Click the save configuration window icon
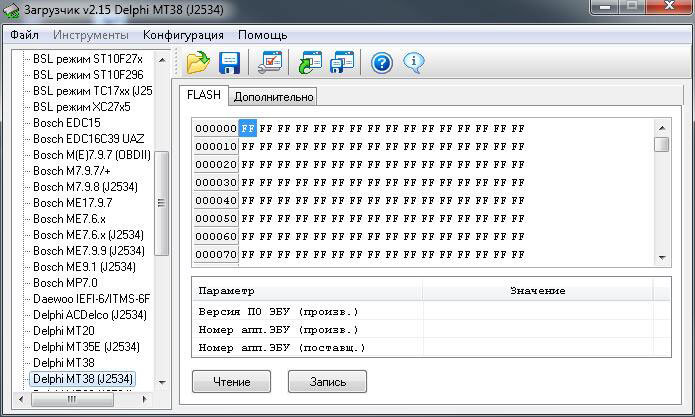Viewport: 695px width, 417px height. [x=342, y=63]
